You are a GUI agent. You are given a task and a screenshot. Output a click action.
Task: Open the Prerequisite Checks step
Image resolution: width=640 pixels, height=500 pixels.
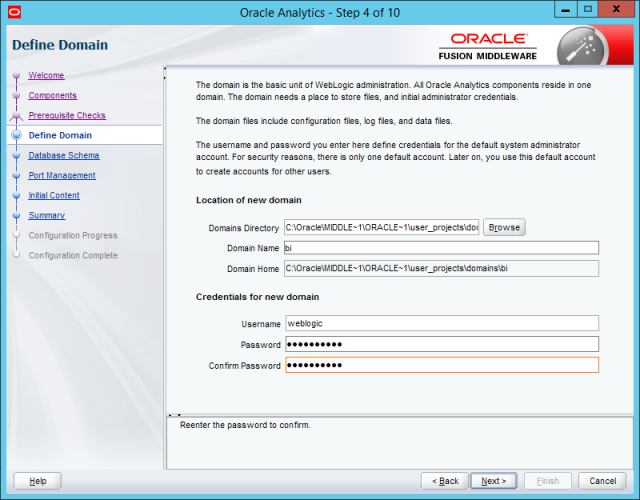(67, 116)
